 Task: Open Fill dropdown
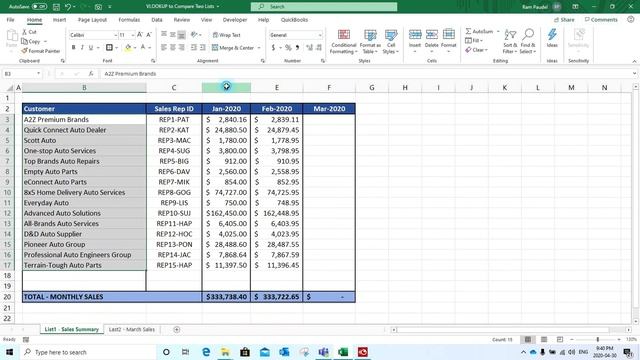(x=474, y=40)
